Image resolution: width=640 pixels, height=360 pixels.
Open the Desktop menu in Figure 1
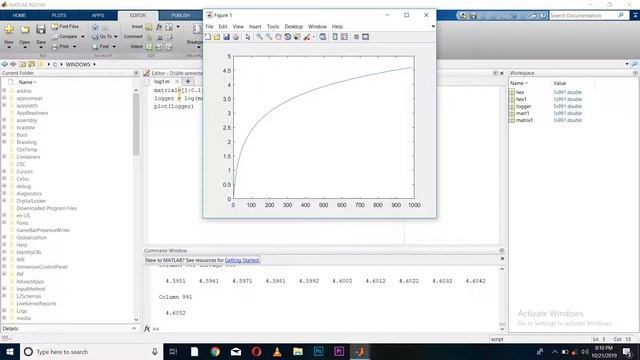click(293, 27)
